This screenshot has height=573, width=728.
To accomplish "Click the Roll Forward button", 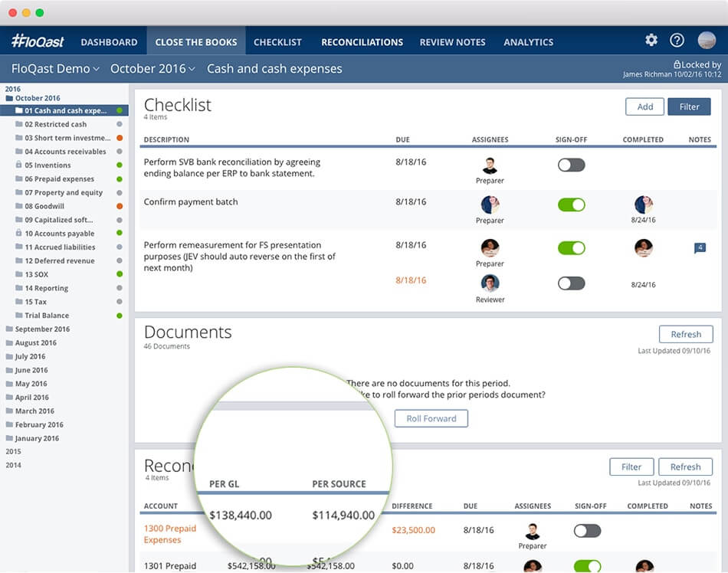I will (431, 418).
